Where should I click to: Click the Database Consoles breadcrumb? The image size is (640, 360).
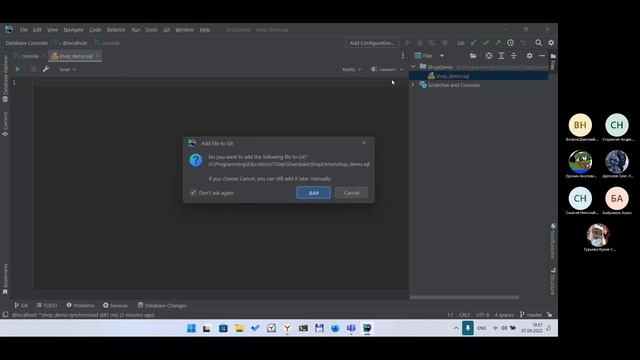[27, 43]
